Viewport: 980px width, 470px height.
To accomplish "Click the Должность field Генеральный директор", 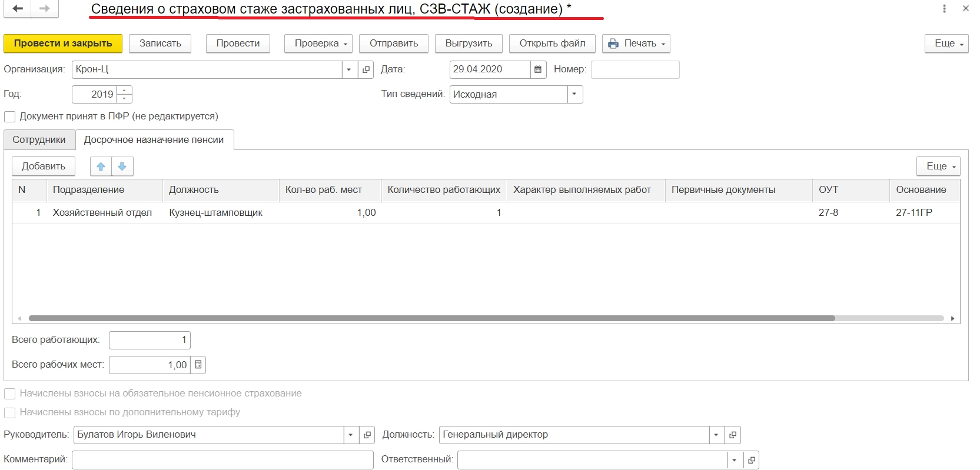I will (574, 435).
